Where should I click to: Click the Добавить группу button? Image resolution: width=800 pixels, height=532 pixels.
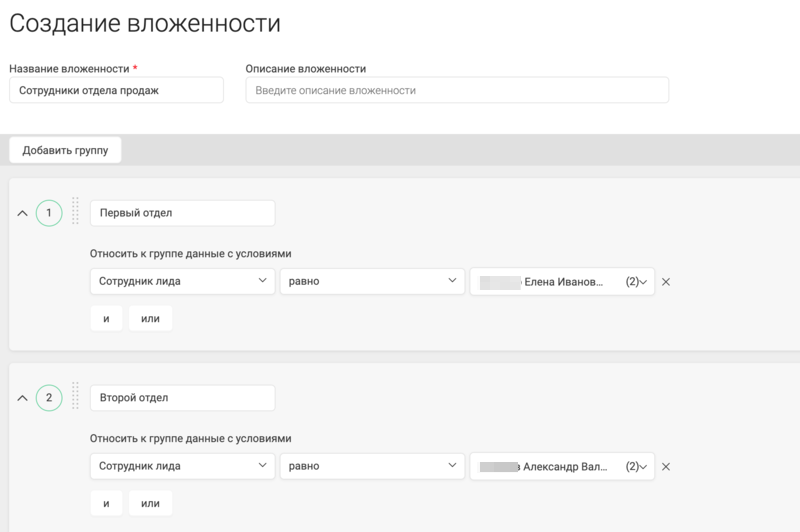(x=65, y=150)
